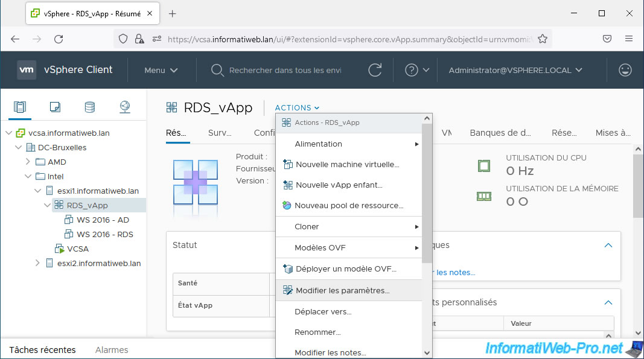Click the memory usage icon
644x359 pixels.
click(x=484, y=196)
